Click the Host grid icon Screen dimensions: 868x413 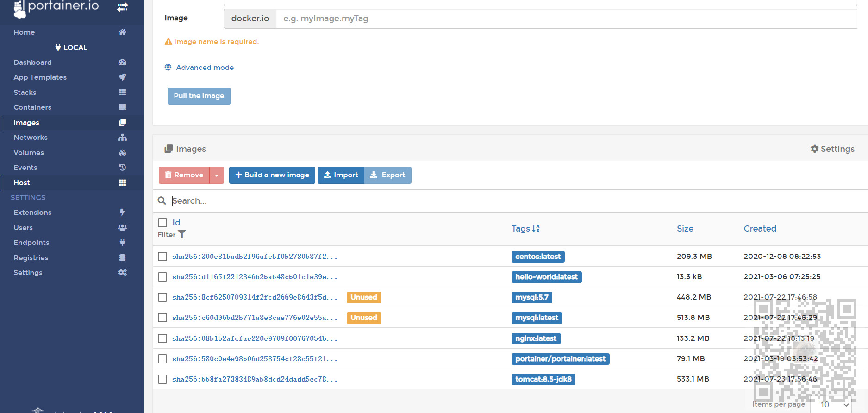(122, 182)
